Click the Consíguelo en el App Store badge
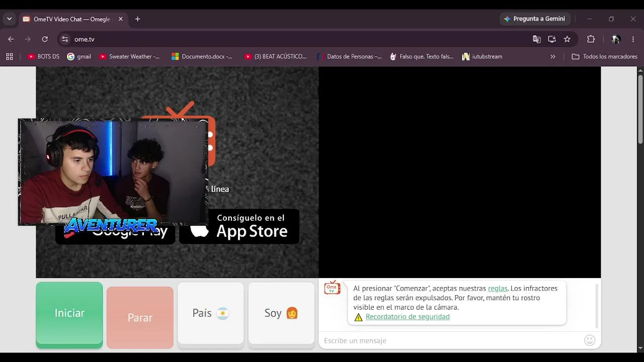The width and height of the screenshot is (644, 362). pos(239,227)
